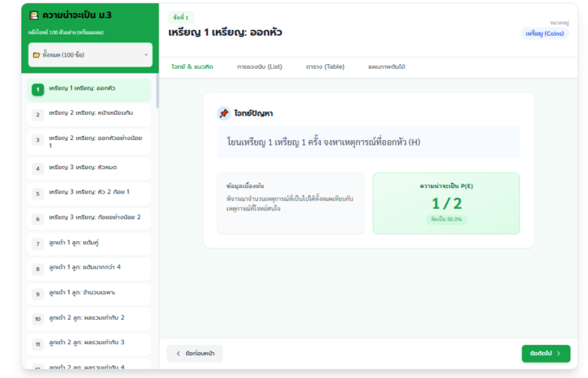The height and width of the screenshot is (378, 588).
Task: Select problem ลูกเต๋า 1 ลูก: แต้มมากกว่า 4
Action: coord(89,269)
